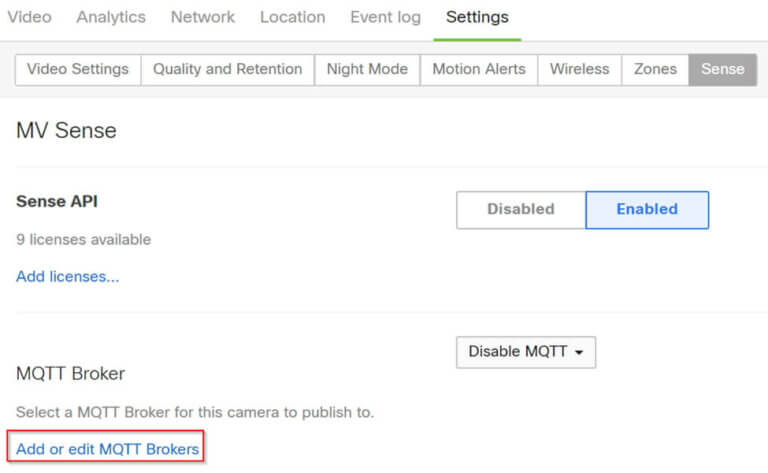This screenshot has height=473, width=768.
Task: Open Night Mode settings
Action: 367,70
